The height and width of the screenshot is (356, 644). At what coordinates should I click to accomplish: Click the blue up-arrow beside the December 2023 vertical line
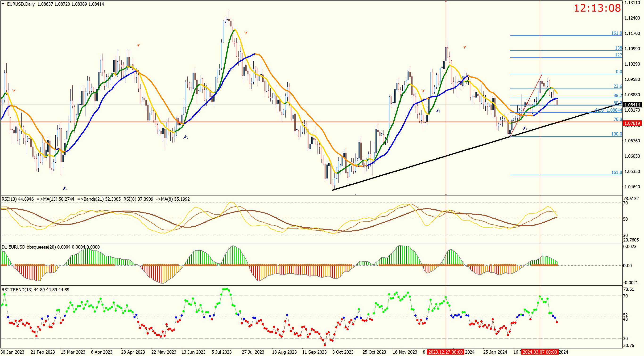[x=438, y=110]
